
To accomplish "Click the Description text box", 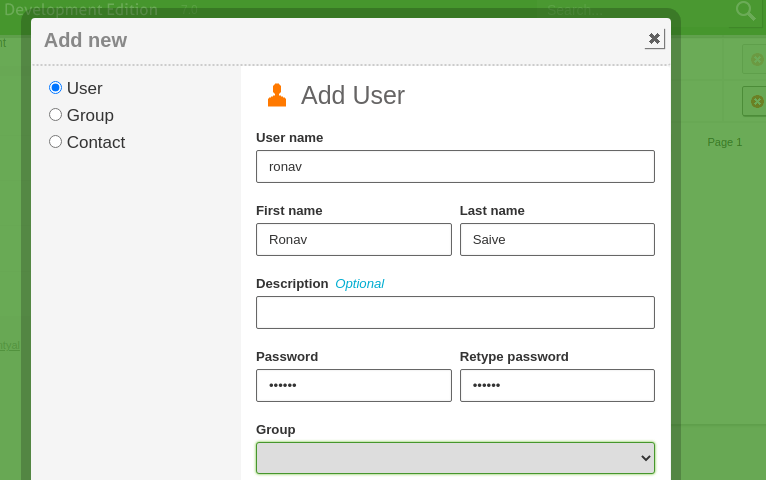I will point(455,313).
